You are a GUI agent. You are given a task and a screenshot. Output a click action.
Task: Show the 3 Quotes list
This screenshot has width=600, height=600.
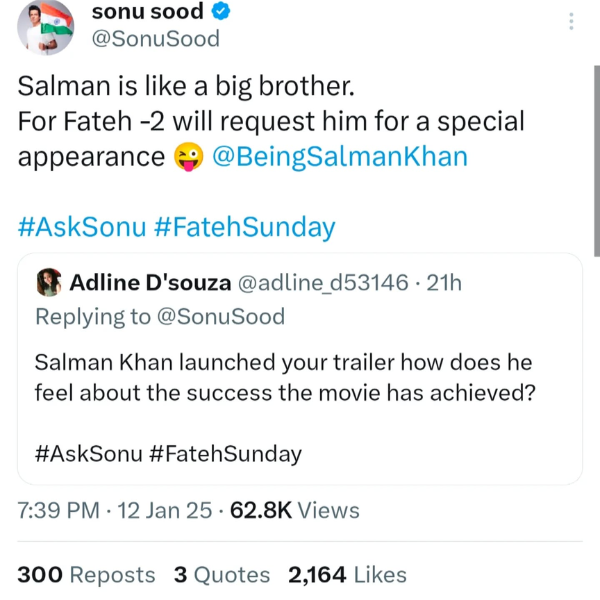(x=221, y=575)
